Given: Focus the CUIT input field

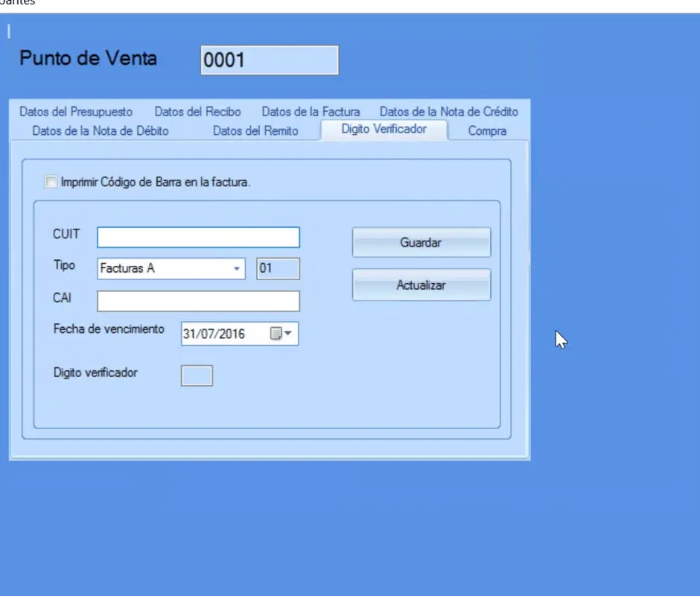Looking at the screenshot, I should pos(198,237).
